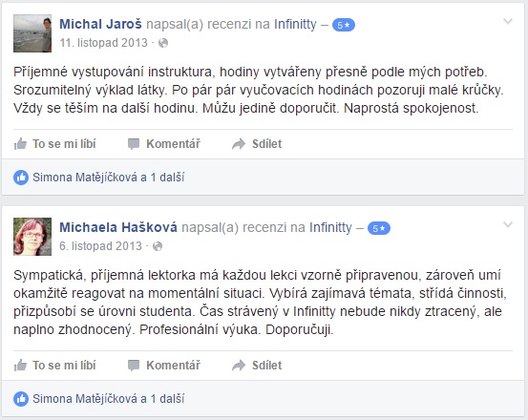Open Michaela Hašková profile name link

[x=118, y=227]
